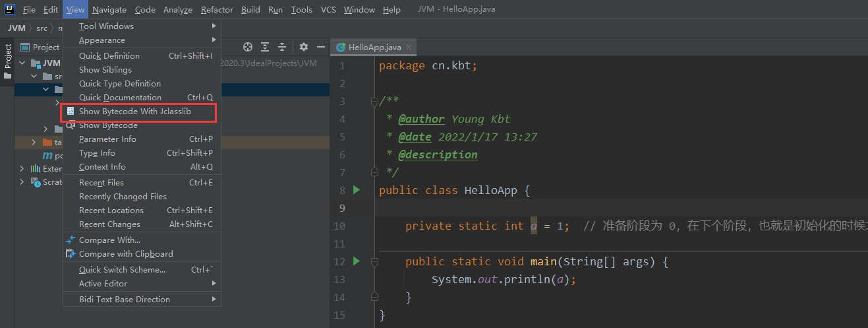Open the Tool Windows submenu
Screen dimensions: 868x328
[142, 26]
